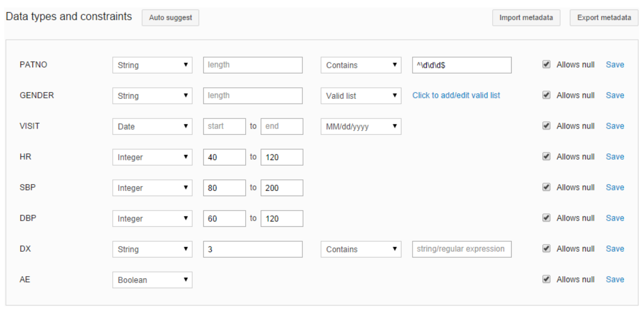Open Import metadata

click(x=526, y=17)
